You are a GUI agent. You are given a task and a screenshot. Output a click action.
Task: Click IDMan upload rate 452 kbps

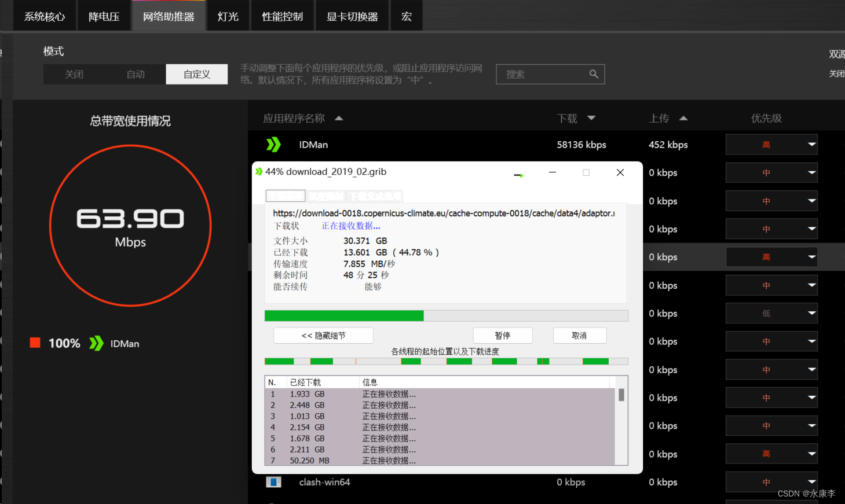(x=668, y=145)
